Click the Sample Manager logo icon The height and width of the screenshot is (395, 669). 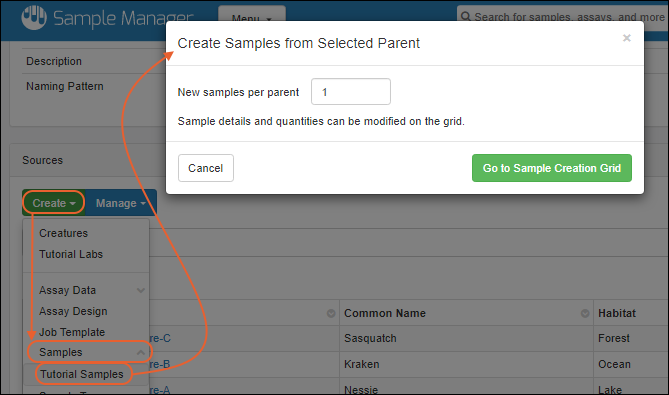pos(34,17)
